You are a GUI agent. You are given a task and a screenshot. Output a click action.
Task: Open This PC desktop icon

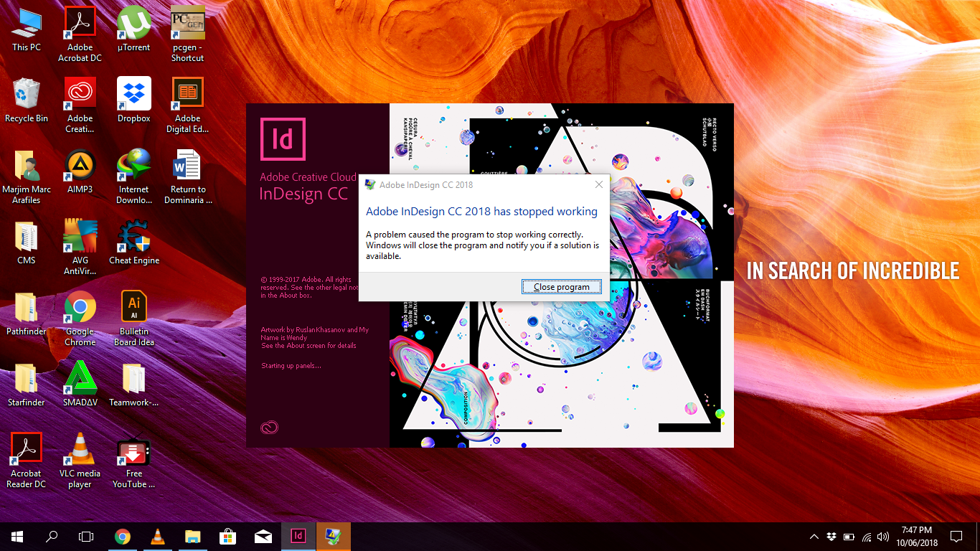pyautogui.click(x=27, y=29)
